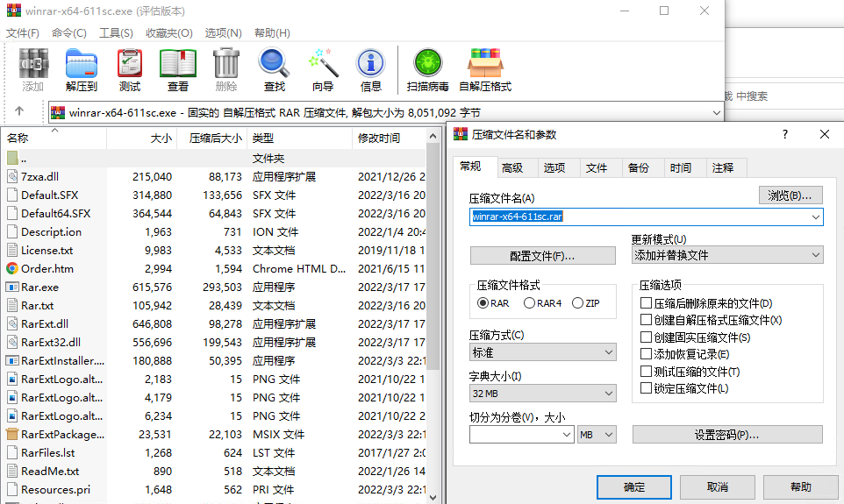Screen dimensions: 844x504
Task: Enable 创建自解压格式压缩文件 checkbox
Action: coord(646,320)
